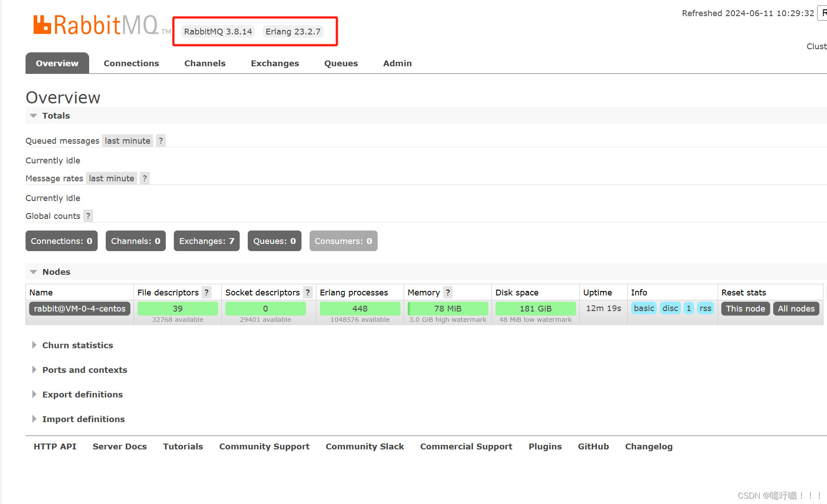The height and width of the screenshot is (504, 827).
Task: Click the Disk space 181 GiB bar
Action: [535, 308]
